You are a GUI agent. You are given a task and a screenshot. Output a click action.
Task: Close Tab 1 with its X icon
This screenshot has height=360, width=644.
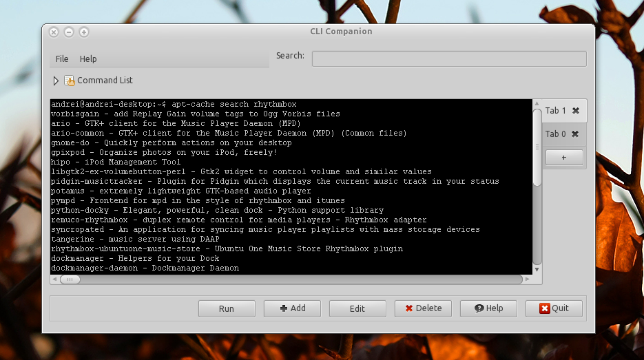[x=576, y=110]
